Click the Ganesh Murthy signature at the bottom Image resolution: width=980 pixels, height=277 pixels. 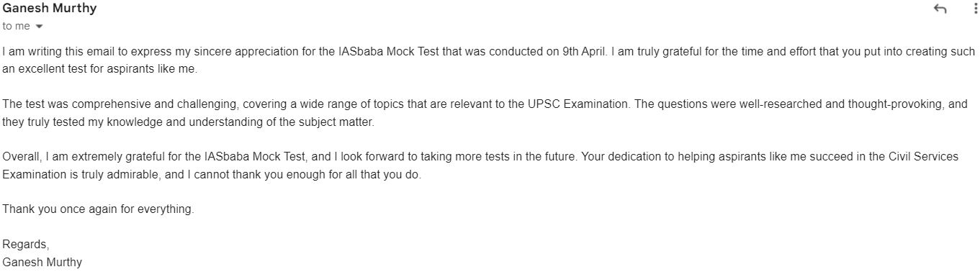[x=42, y=262]
